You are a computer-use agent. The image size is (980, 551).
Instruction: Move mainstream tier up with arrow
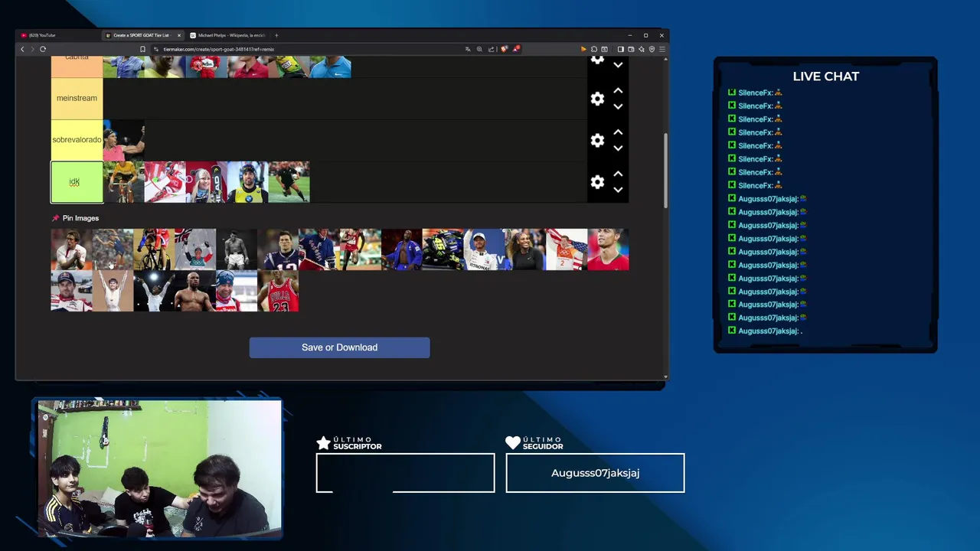(x=618, y=90)
